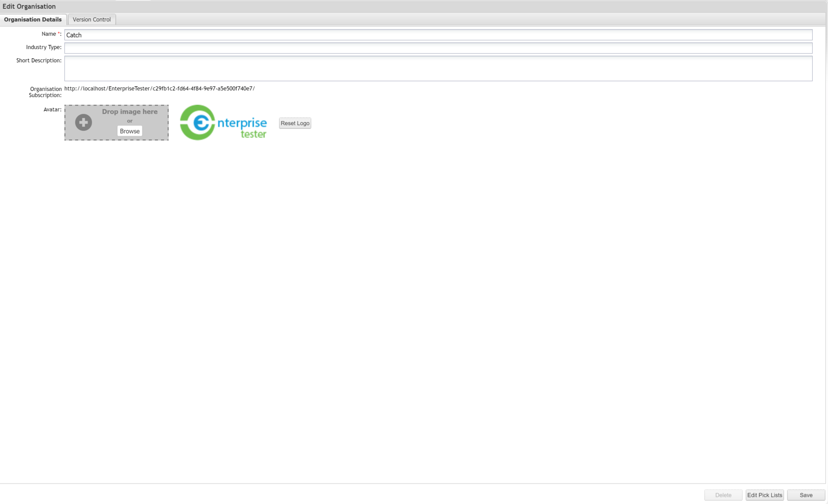Click the "Drop image here" text
Image resolution: width=828 pixels, height=504 pixels.
point(129,112)
